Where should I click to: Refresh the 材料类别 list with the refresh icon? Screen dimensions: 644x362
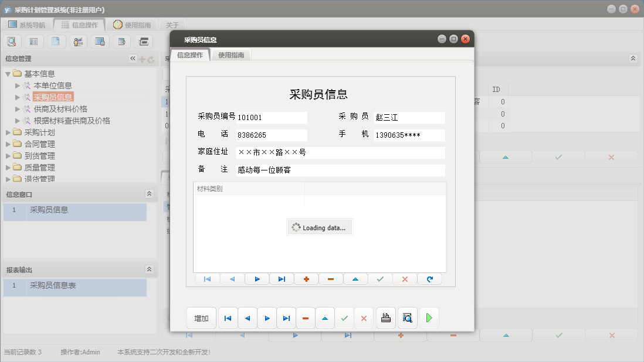point(429,279)
